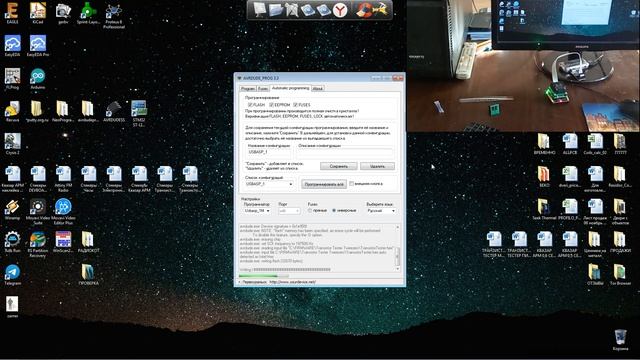Open the WinScan2PDF desktop shortcut

point(63,242)
